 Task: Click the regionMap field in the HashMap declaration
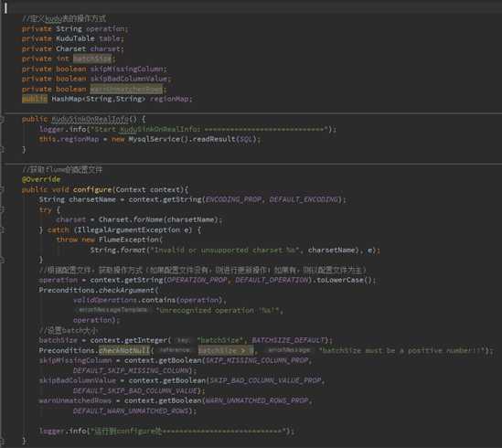tap(169, 99)
